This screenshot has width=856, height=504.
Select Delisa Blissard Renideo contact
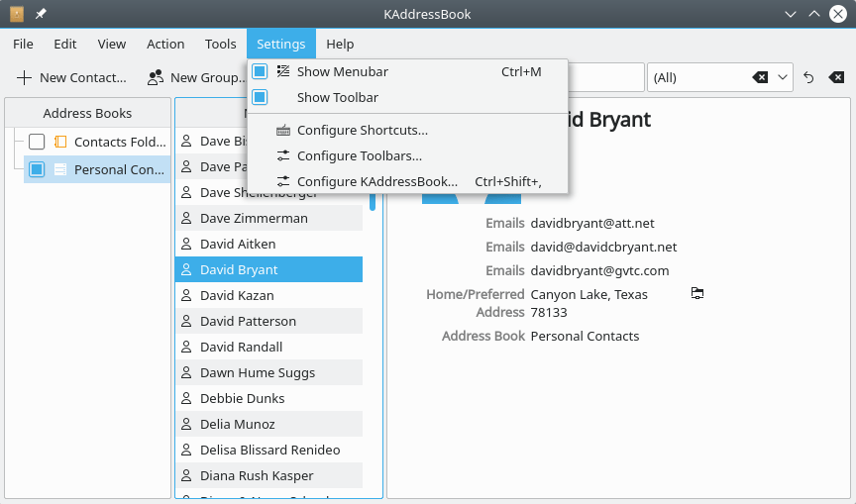point(269,450)
